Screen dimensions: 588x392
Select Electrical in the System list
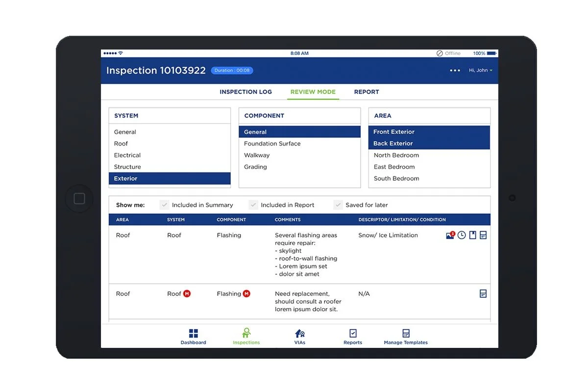coord(170,155)
